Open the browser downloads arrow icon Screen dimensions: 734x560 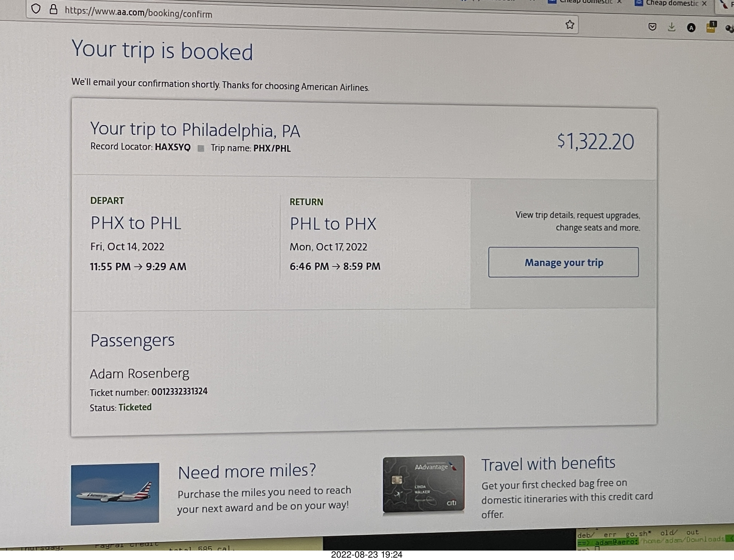[672, 27]
